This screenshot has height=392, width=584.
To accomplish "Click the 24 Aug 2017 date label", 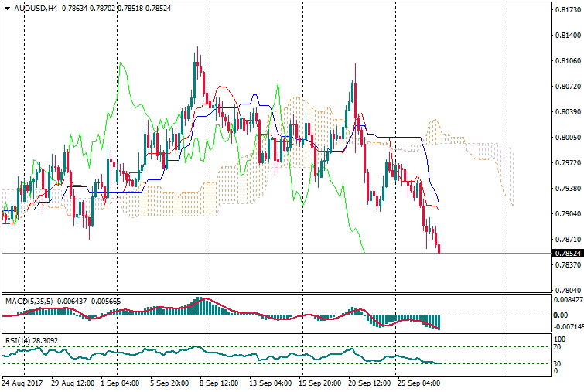I will pos(23,383).
